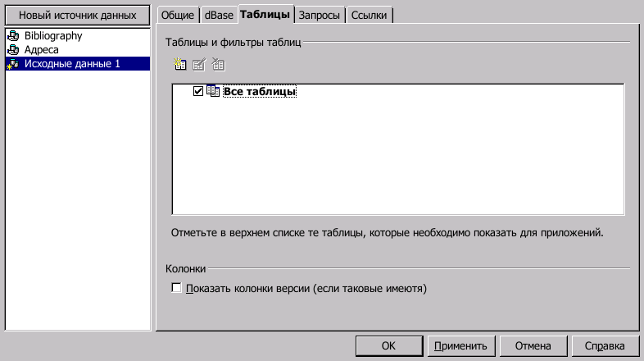The width and height of the screenshot is (644, 361).
Task: Select the Таблицы tab
Action: (265, 15)
